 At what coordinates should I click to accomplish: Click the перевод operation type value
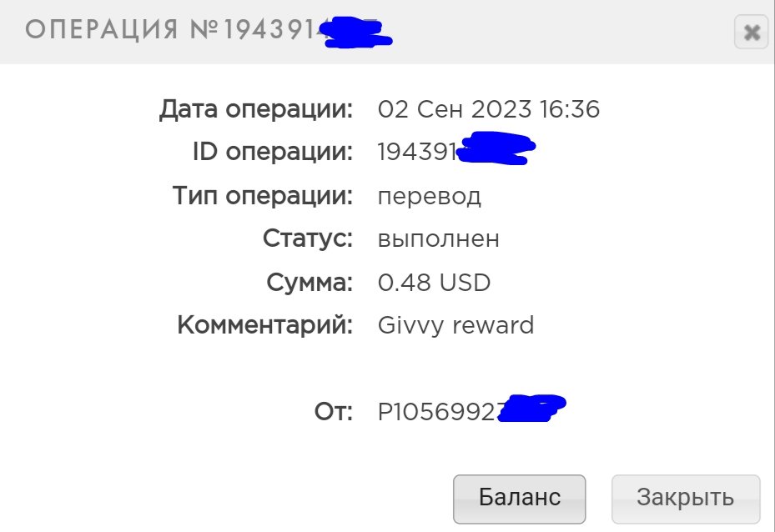pyautogui.click(x=429, y=197)
